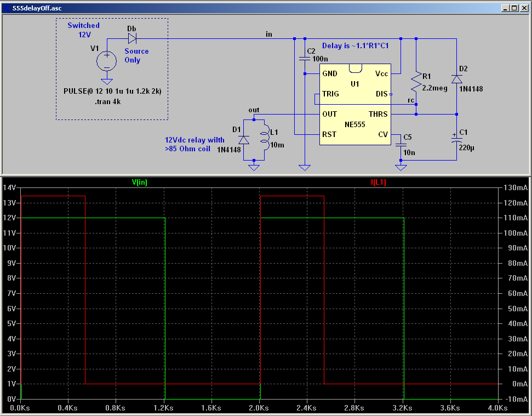This screenshot has height=416, width=532.
Task: Select the C2 100n capacitor symbol
Action: click(305, 58)
